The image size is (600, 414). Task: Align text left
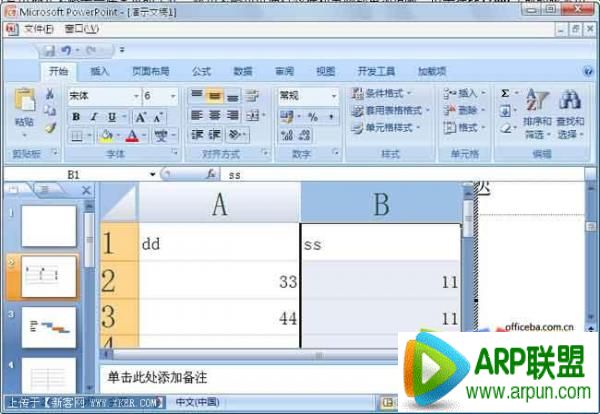tap(197, 115)
